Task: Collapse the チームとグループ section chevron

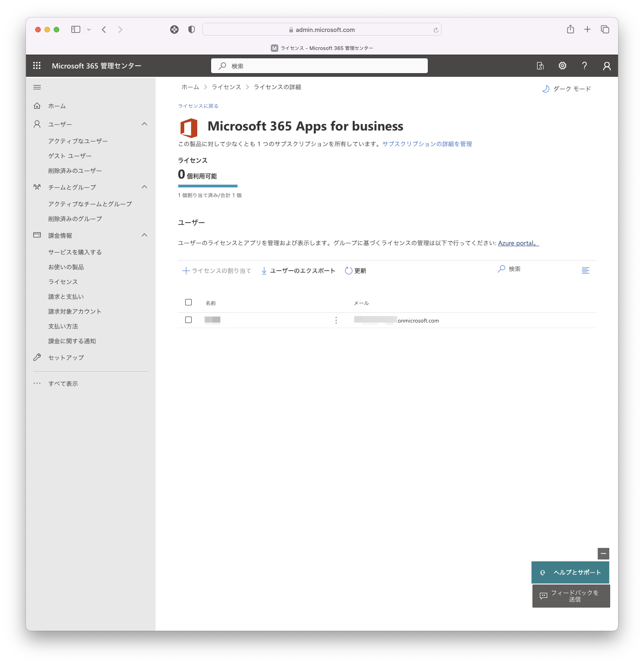Action: pyautogui.click(x=144, y=187)
